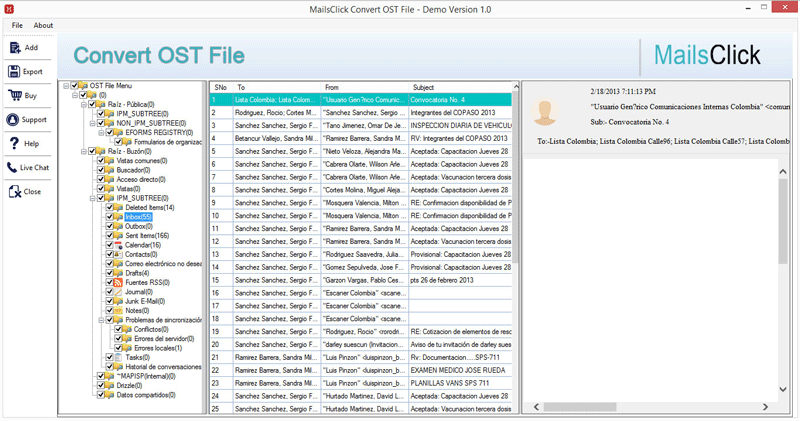Click the Junk E-Mail(0) folder icon
This screenshot has width=800, height=421.
point(118,301)
